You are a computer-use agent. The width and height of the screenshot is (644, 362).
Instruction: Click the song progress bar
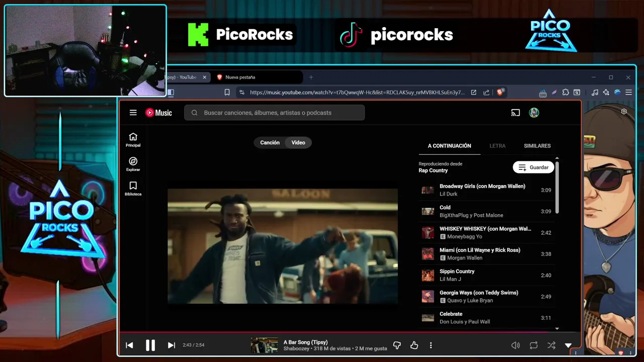pos(350,332)
